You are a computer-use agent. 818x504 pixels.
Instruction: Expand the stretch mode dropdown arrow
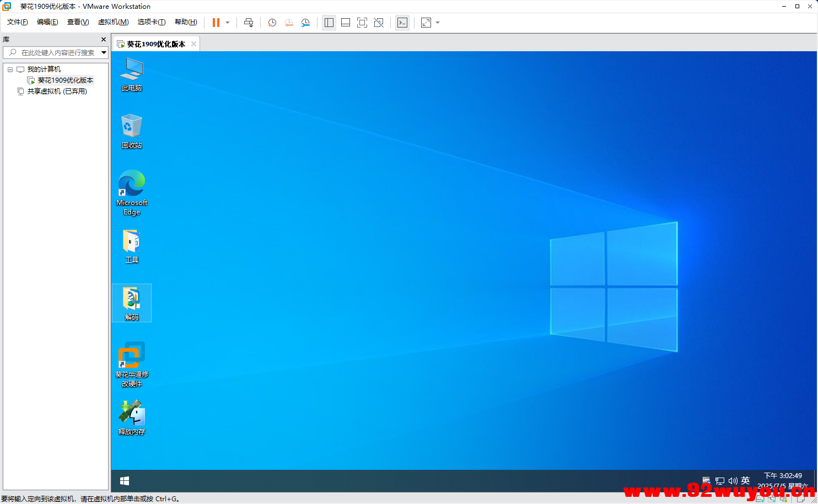[438, 23]
